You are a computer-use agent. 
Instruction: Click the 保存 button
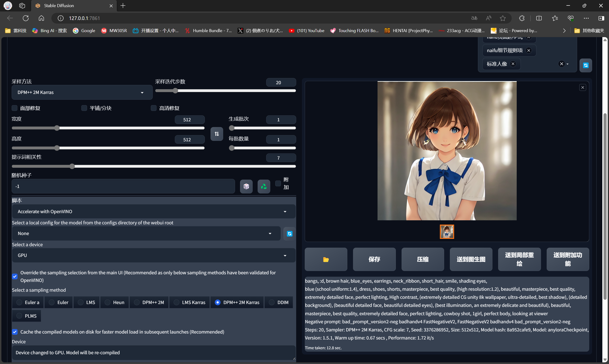(x=374, y=259)
